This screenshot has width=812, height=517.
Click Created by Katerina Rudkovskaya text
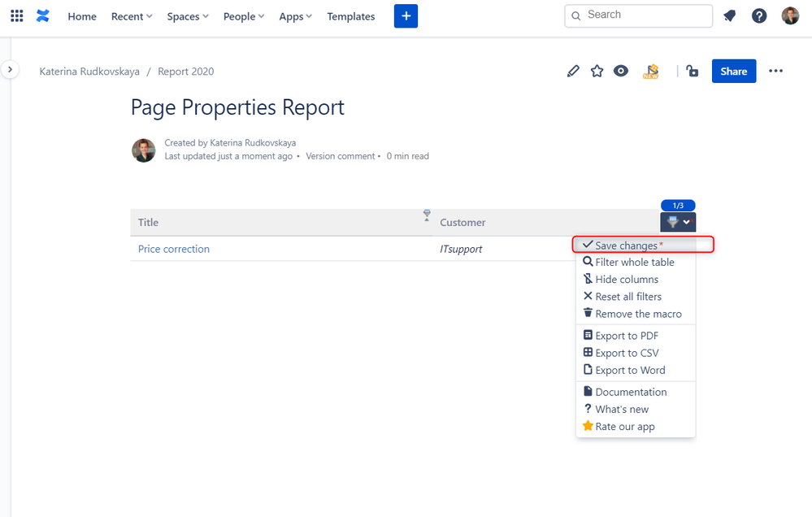pyautogui.click(x=230, y=142)
